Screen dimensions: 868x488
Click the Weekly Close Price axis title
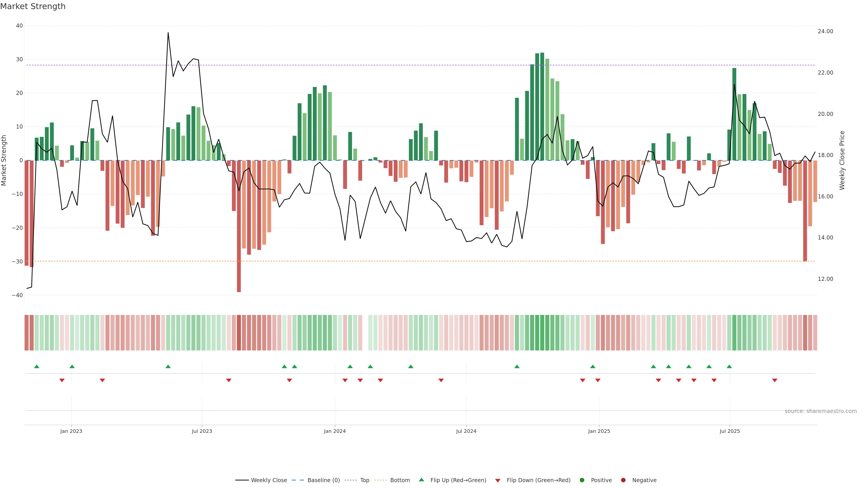[x=842, y=160]
